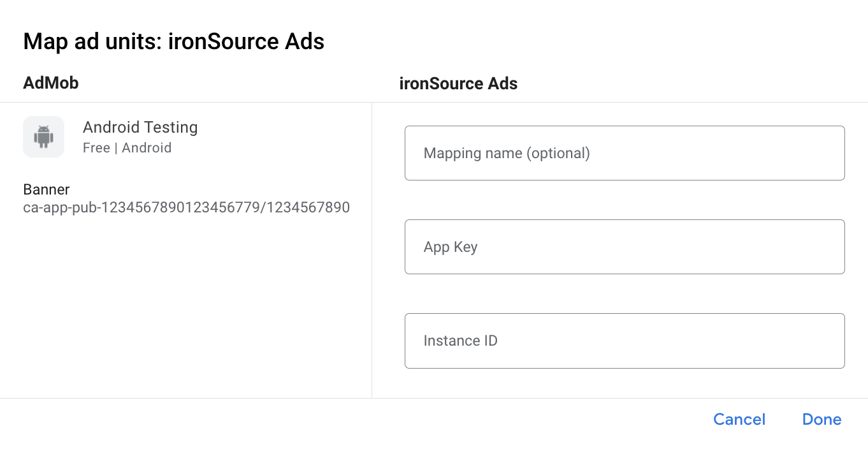Click inside the Instance ID field
The image size is (868, 463).
tap(625, 341)
